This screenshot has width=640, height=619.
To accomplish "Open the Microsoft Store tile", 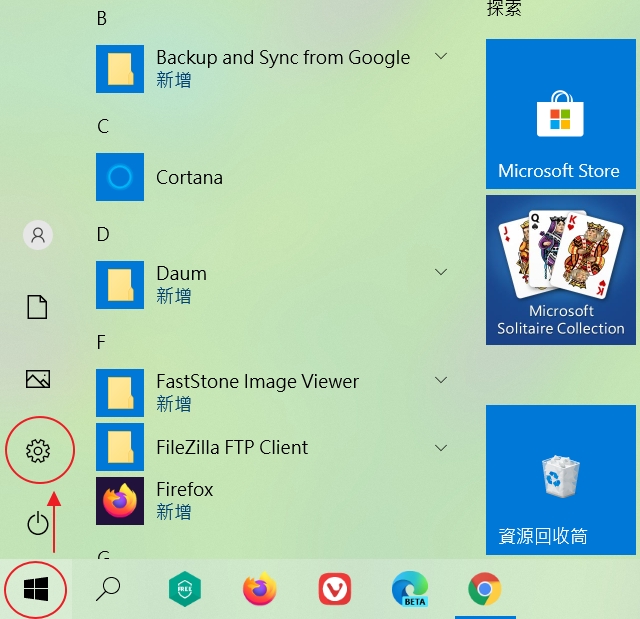I will [561, 114].
